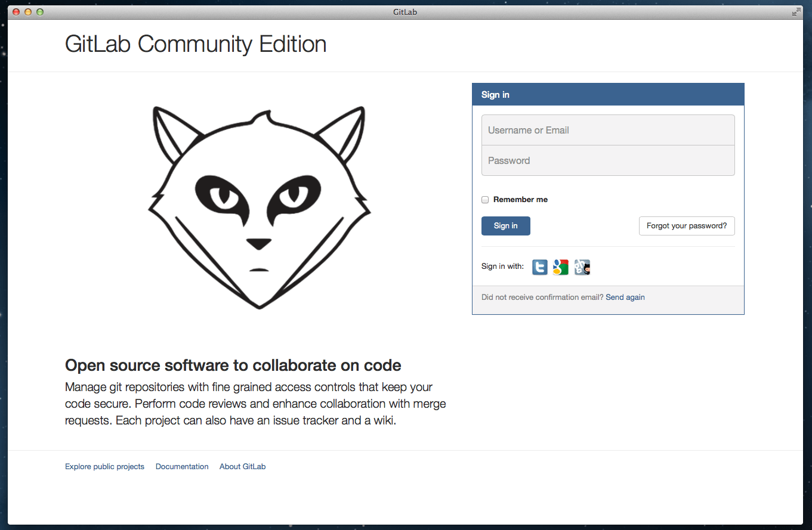Sign in with the Google icon
Viewport: 812px width, 530px height.
[x=560, y=267]
